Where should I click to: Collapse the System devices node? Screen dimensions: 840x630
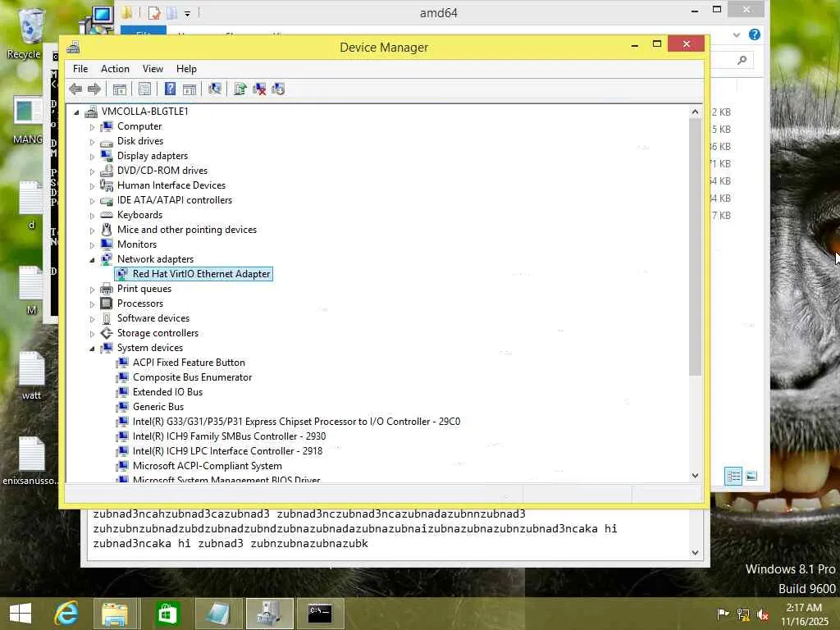(92, 348)
